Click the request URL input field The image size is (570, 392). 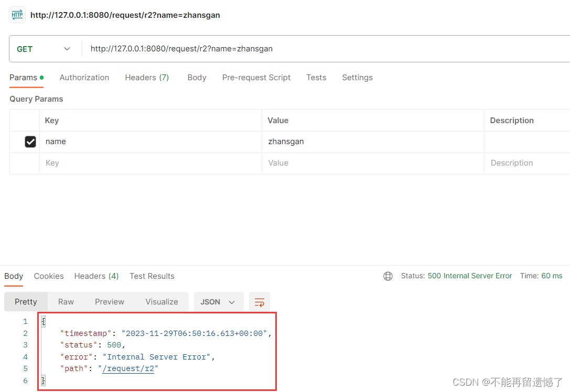327,49
